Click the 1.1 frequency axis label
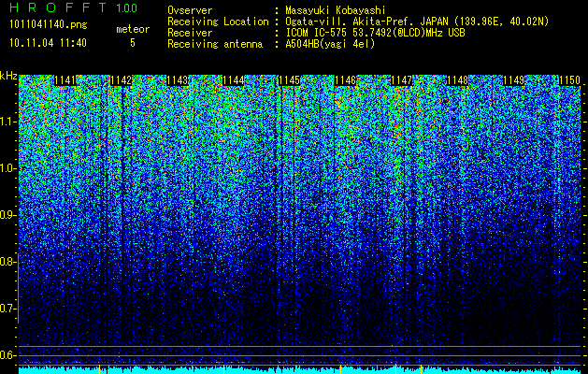The width and height of the screenshot is (588, 374). [x=7, y=122]
